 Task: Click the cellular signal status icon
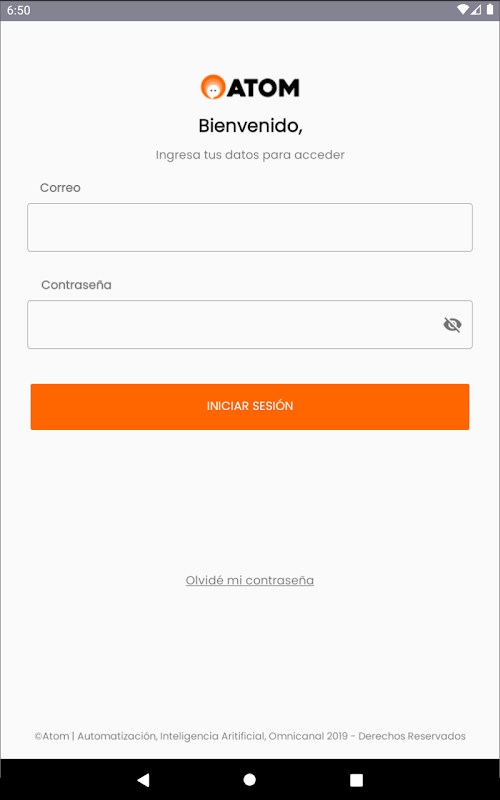[x=476, y=10]
